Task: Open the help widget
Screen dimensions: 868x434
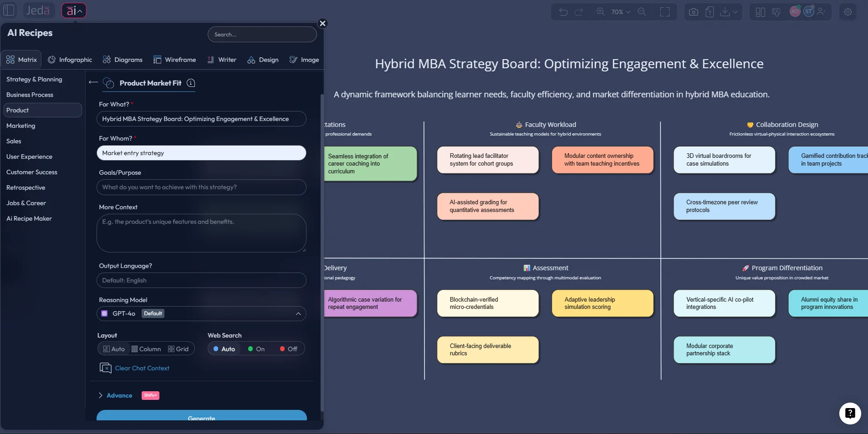Action: click(849, 414)
